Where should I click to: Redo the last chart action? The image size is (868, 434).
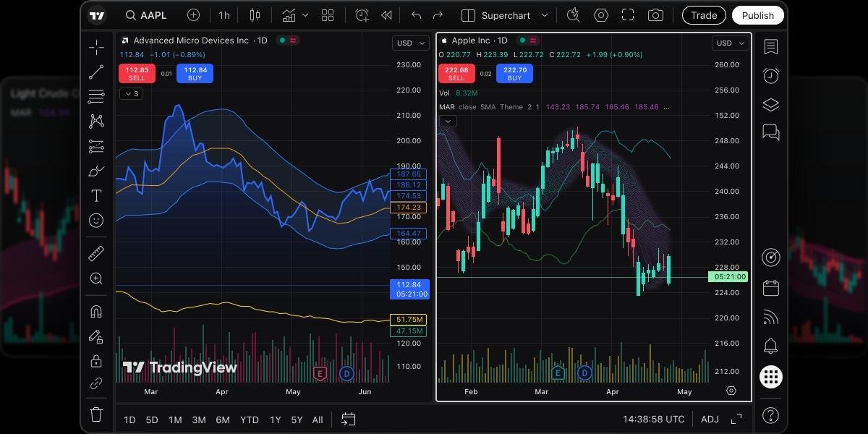(x=438, y=15)
